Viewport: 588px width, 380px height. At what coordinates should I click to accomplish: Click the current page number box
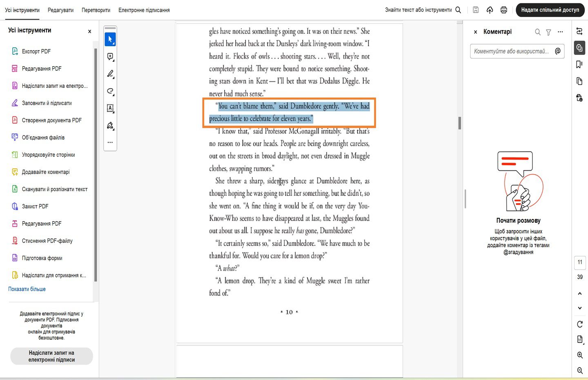580,262
